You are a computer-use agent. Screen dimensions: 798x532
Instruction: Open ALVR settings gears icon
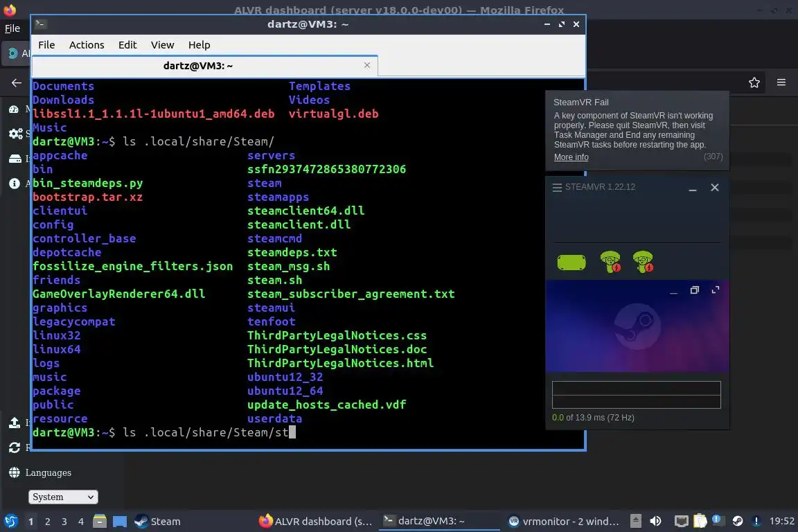[15, 134]
